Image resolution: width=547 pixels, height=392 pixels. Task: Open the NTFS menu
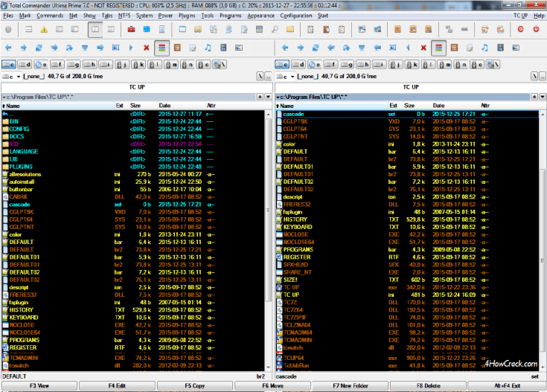point(124,16)
